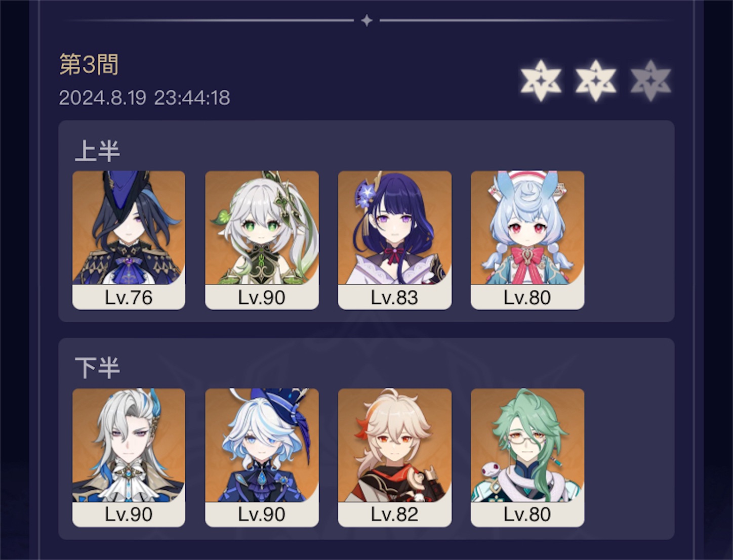Click the Sigewinne character card, Lv.80
This screenshot has height=560, width=733.
pos(527,240)
